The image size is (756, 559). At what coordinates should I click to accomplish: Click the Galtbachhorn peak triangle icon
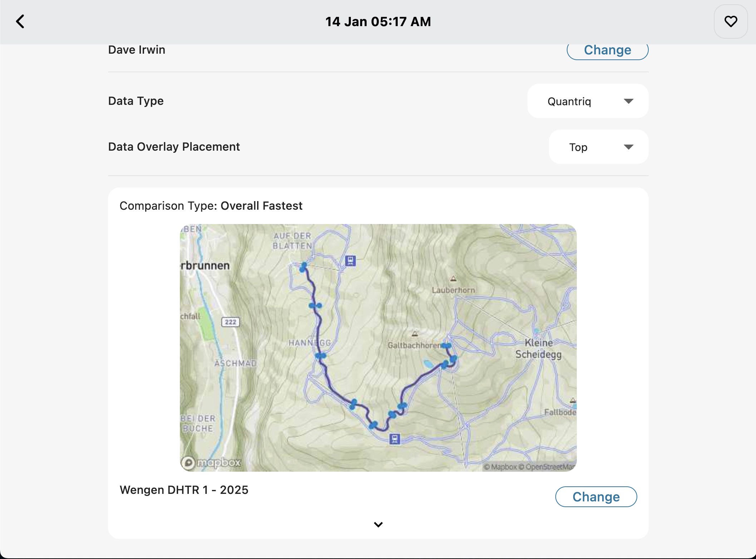click(x=415, y=334)
